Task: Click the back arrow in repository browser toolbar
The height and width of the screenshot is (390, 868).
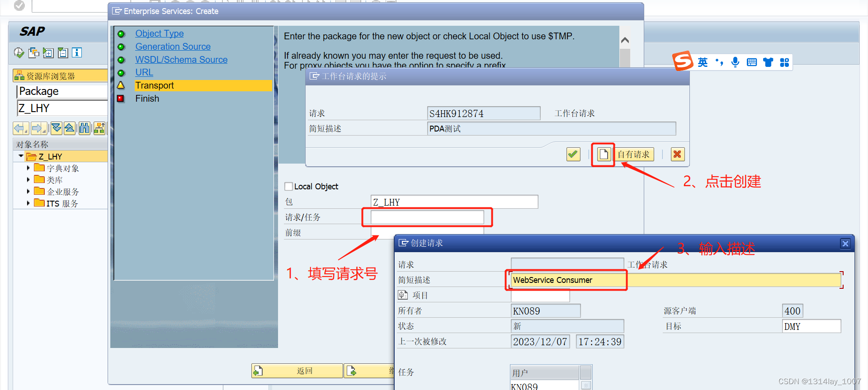Action: point(21,128)
